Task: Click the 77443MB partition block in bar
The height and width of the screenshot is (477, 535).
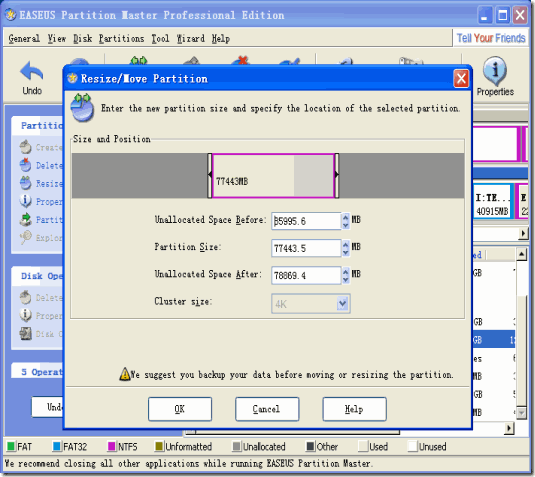Action: 273,175
